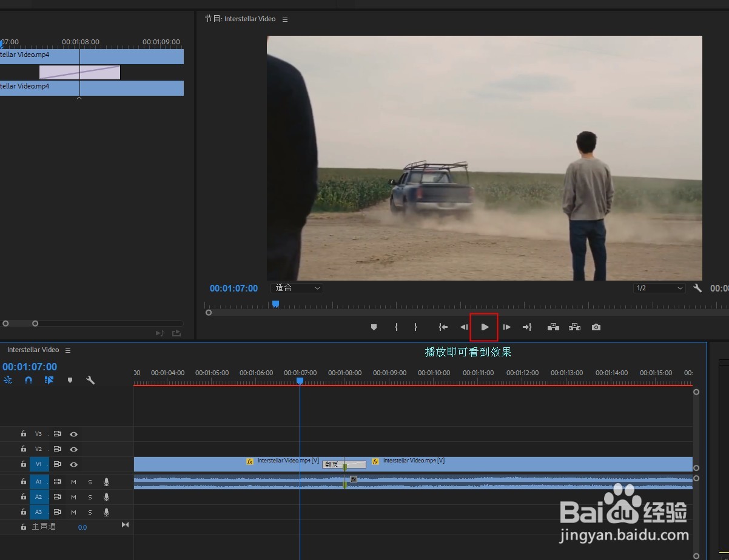Click master track volume value 0.0
This screenshot has height=560, width=729.
tap(82, 527)
